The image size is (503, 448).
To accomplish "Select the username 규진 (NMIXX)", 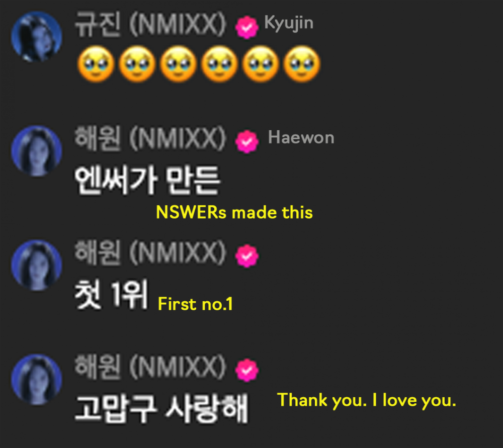I will (151, 24).
